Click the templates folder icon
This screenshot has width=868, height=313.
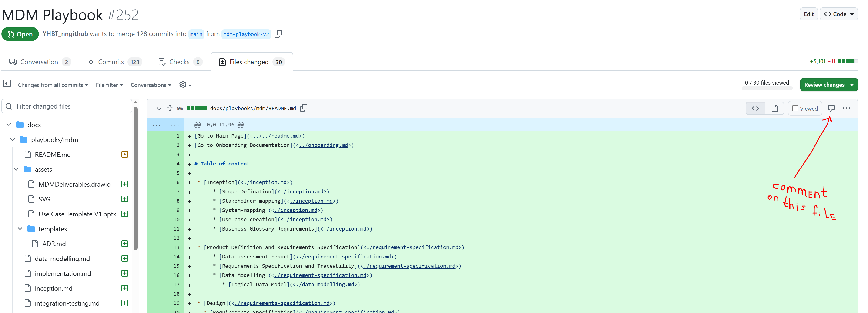click(31, 229)
